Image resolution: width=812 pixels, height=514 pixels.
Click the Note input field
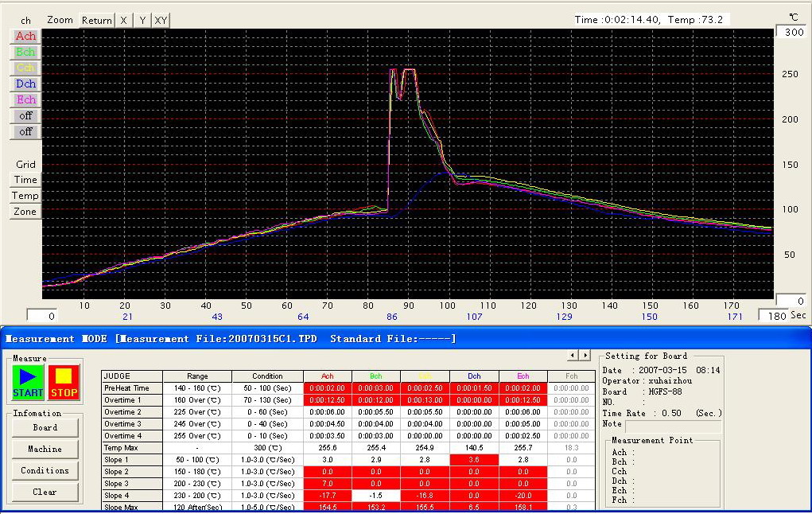click(x=673, y=426)
